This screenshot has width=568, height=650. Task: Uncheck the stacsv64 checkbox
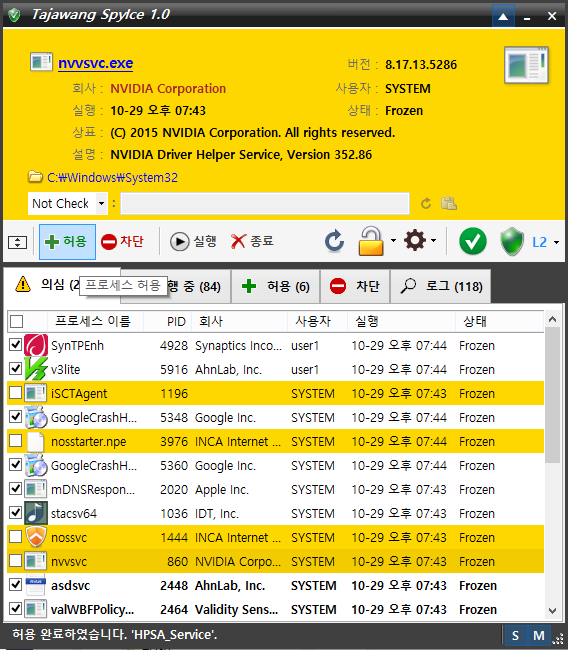tap(15, 513)
